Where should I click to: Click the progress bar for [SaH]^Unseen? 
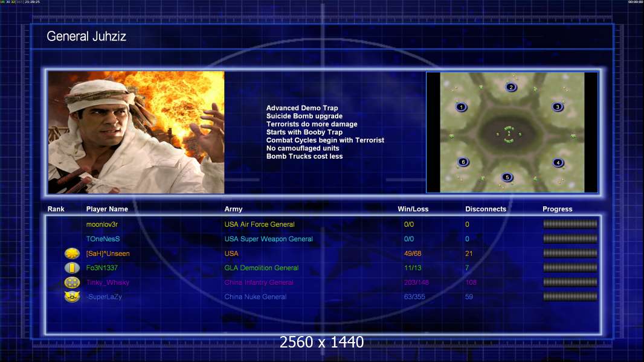[570, 253]
